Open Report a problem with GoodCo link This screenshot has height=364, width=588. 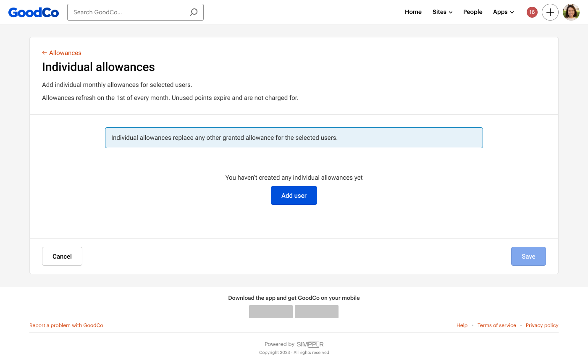(66, 325)
